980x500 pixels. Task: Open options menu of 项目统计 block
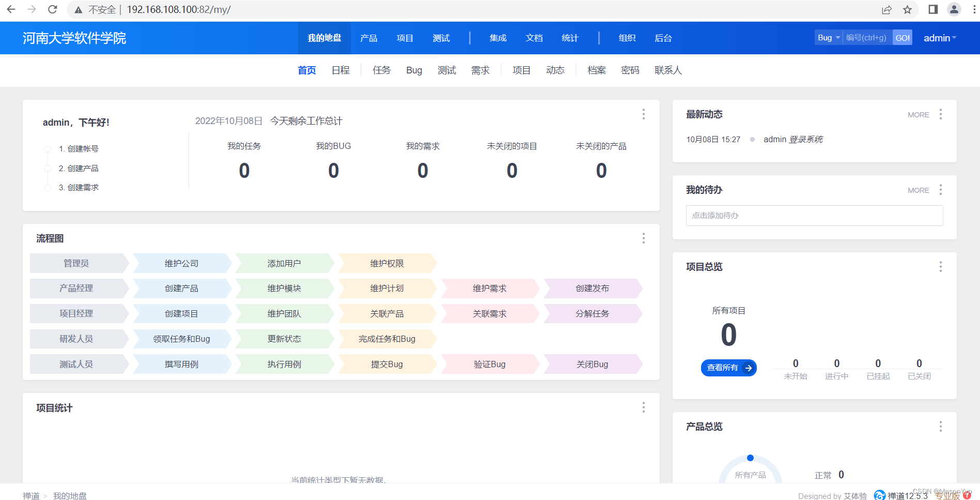tap(643, 407)
